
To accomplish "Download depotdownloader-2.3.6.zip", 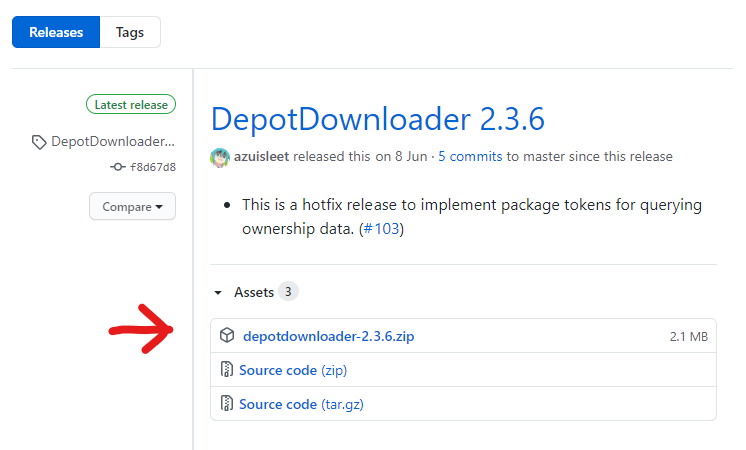I will click(x=328, y=337).
